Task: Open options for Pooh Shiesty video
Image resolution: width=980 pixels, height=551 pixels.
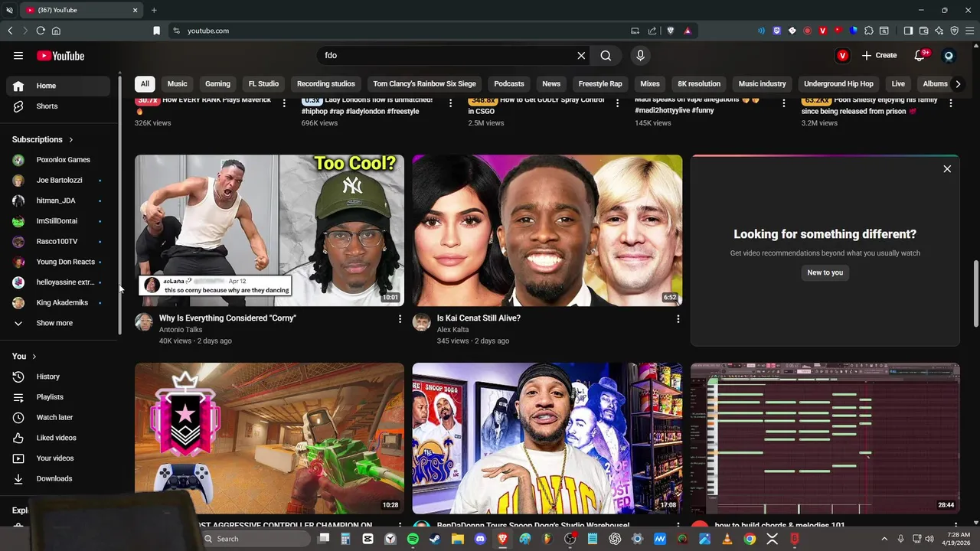Action: (x=951, y=103)
